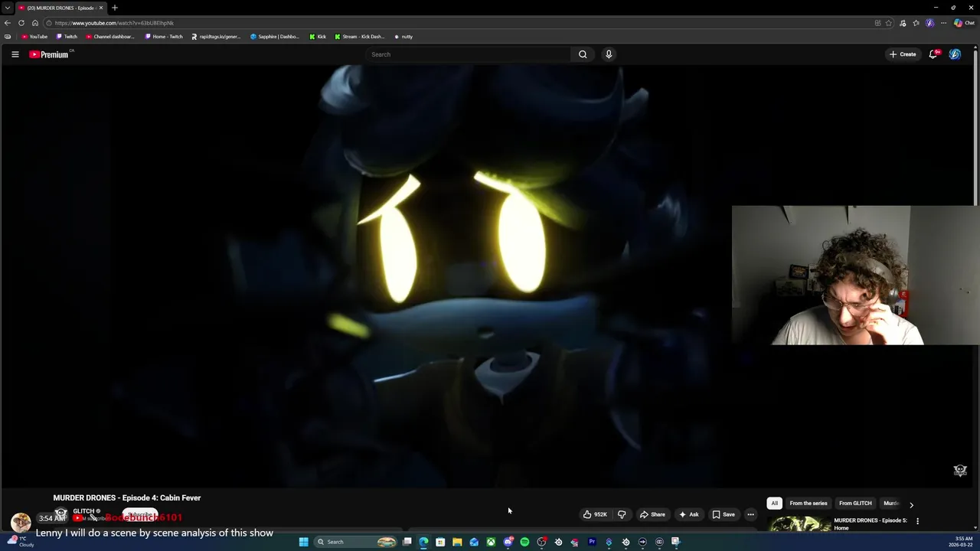
Task: Open Channel dashboard bookmark
Action: (x=110, y=37)
